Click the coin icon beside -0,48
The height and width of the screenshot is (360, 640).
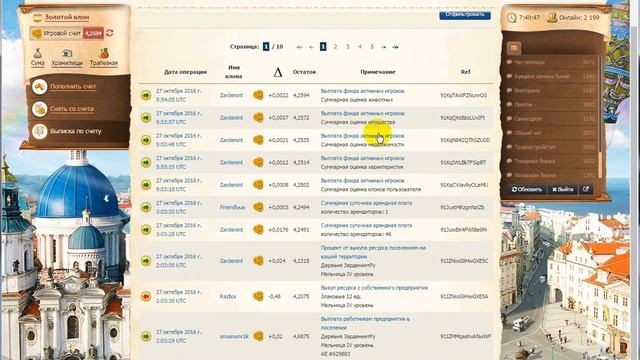coord(258,296)
